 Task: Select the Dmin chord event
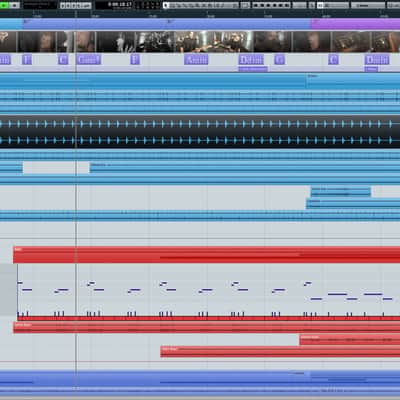377,60
